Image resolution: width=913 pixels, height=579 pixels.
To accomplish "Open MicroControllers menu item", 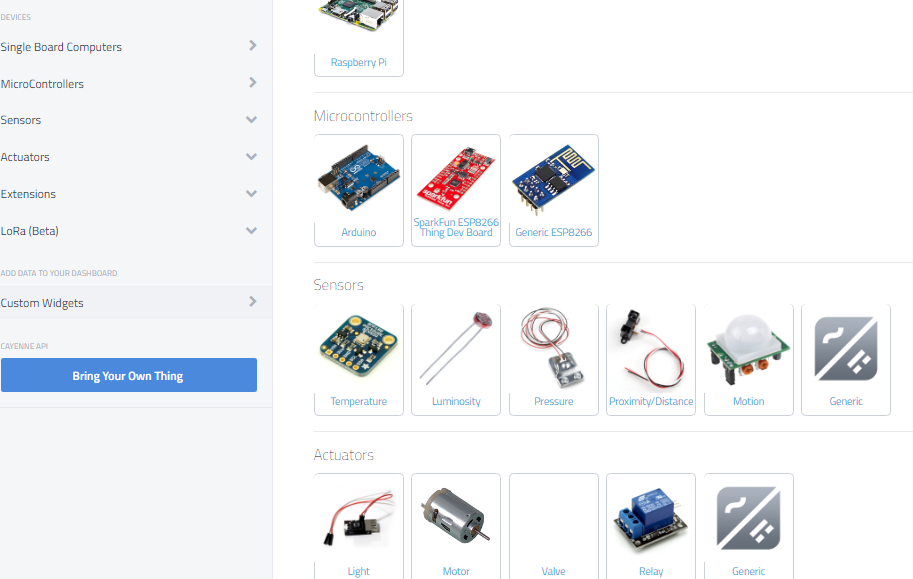I will point(42,84).
